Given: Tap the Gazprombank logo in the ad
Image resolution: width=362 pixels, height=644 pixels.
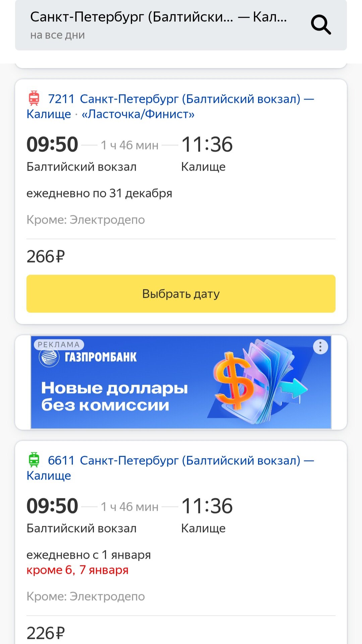Looking at the screenshot, I should pyautogui.click(x=88, y=357).
